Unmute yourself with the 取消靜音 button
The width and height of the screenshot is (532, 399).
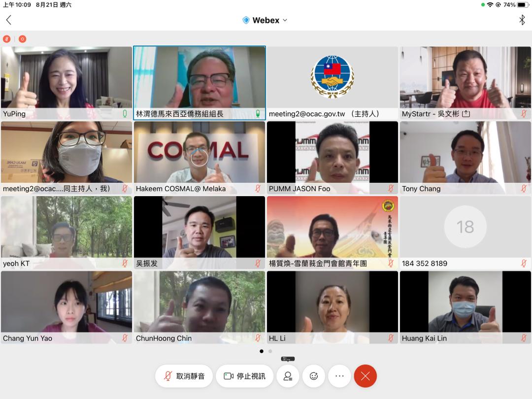pyautogui.click(x=184, y=376)
